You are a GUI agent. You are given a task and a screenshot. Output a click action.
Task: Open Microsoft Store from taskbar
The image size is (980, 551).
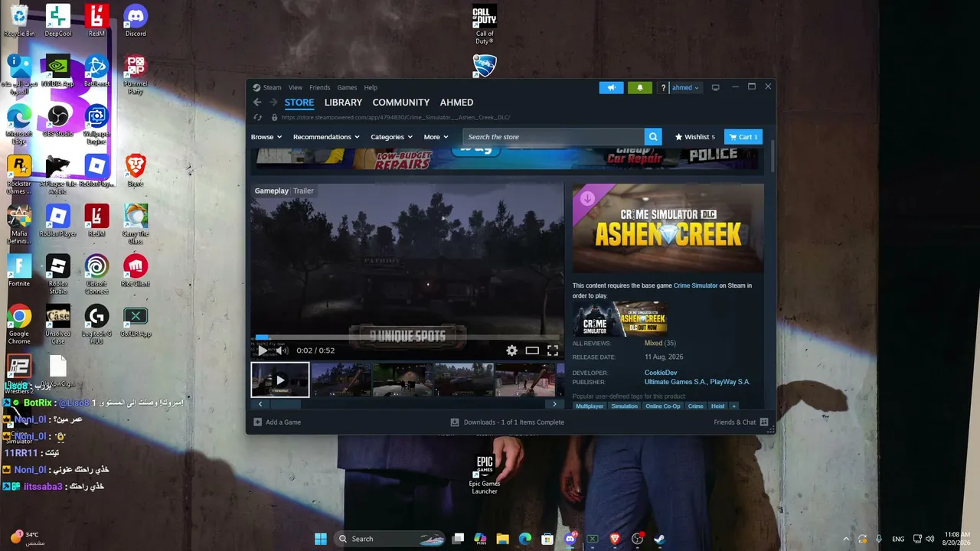pos(547,539)
